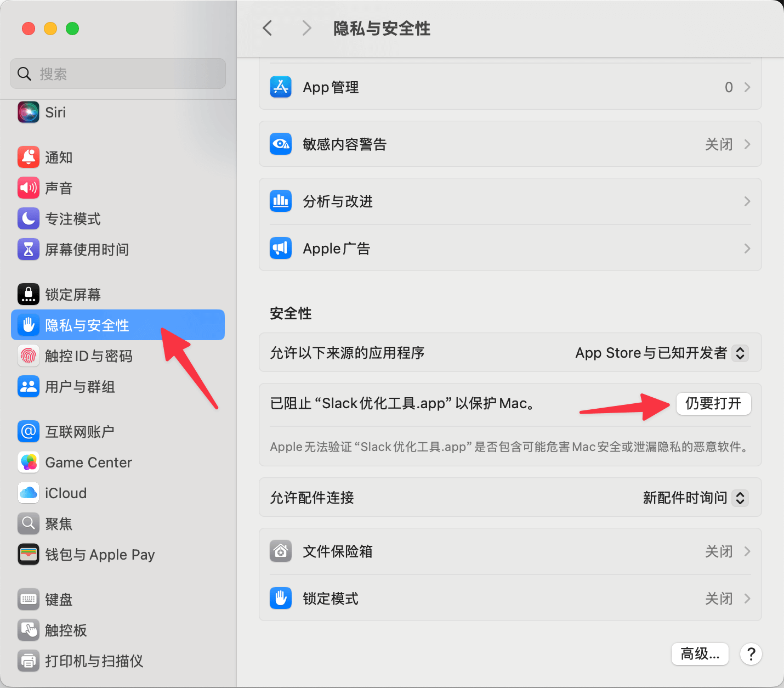
Task: Open help with the question mark button
Action: [751, 654]
